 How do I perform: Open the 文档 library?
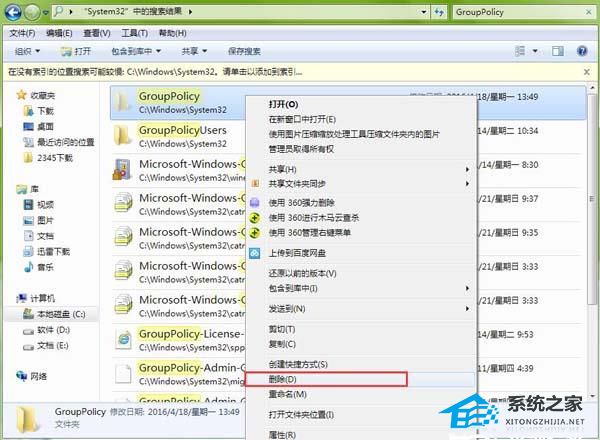(39, 236)
